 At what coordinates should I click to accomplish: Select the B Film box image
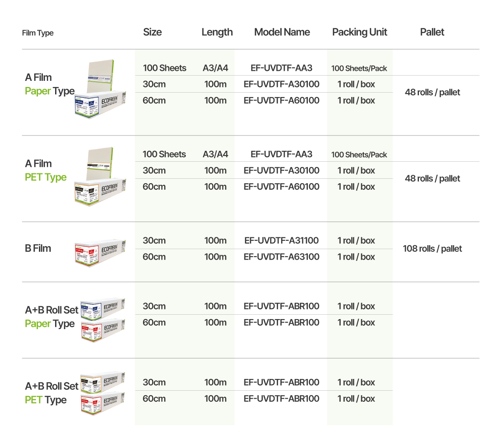coord(100,252)
